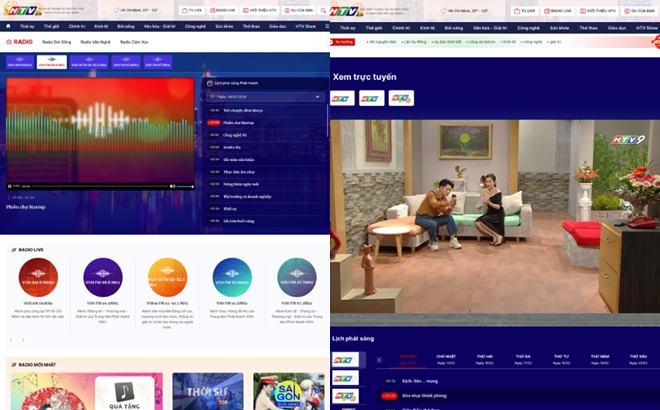This screenshot has height=410, width=660.
Task: Click TV LIVE button on Radio page header
Action: click(x=192, y=10)
